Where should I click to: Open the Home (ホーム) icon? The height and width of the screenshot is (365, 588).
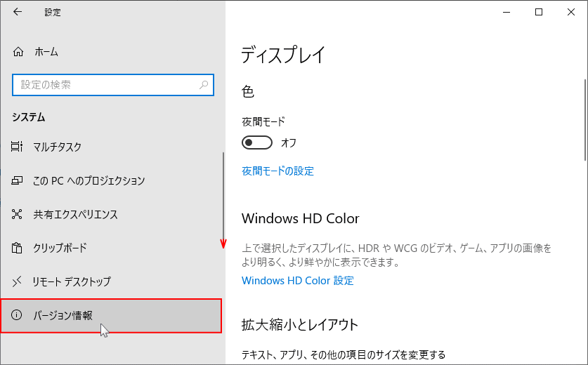pos(18,52)
